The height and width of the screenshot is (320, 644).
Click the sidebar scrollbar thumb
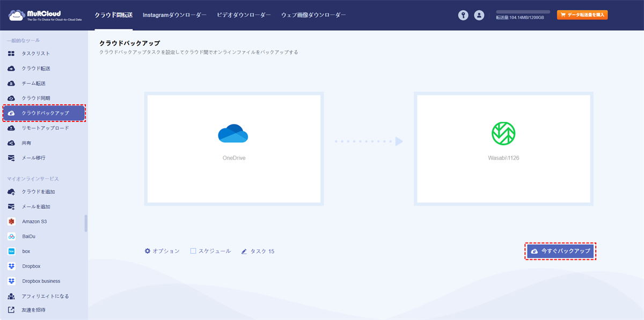click(86, 223)
